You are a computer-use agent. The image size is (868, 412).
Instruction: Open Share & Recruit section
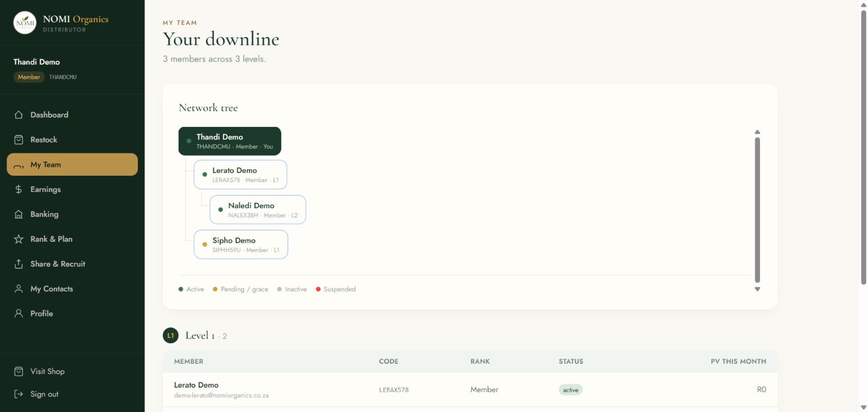72,264
